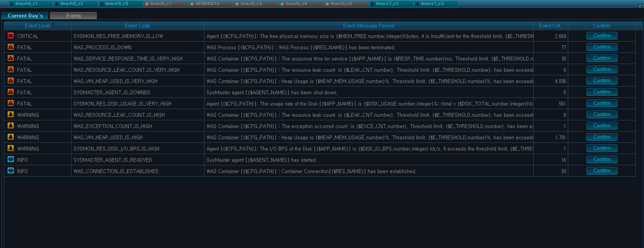This screenshot has height=248, width=644.
Task: Select event code WAS_EXCEPTION_COUNT_IS_HIGH
Action: 113,126
